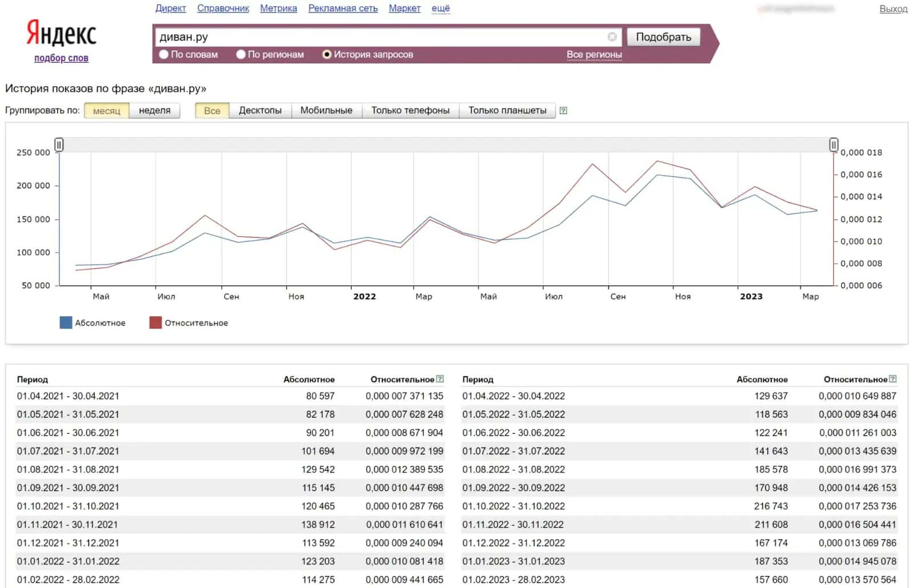Open the Маркет link
This screenshot has height=588, width=914.
click(x=405, y=9)
